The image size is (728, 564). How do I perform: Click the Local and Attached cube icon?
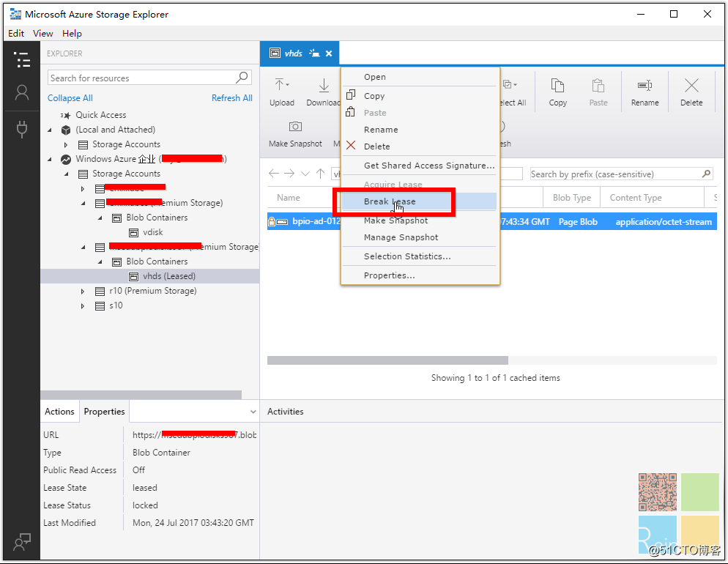(66, 130)
